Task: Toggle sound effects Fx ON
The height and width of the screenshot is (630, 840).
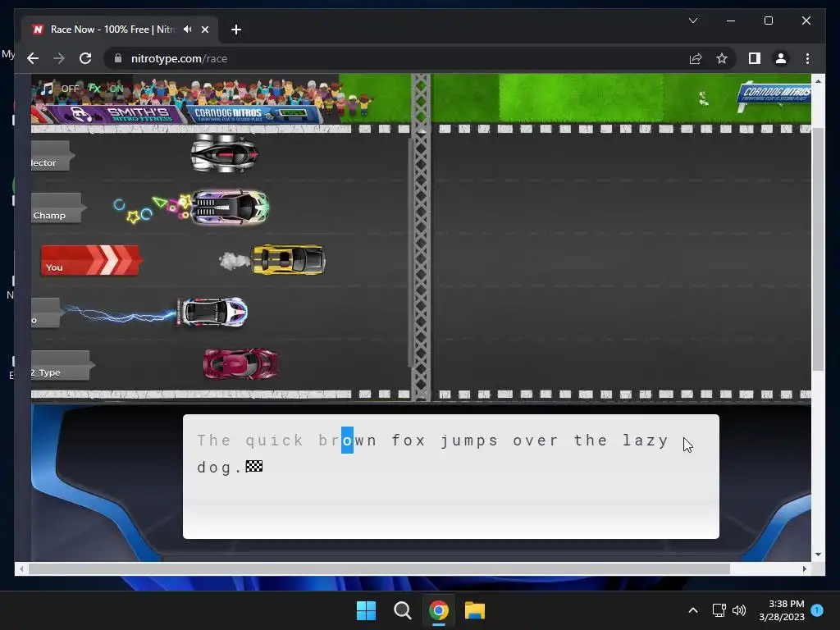Action: click(x=106, y=89)
